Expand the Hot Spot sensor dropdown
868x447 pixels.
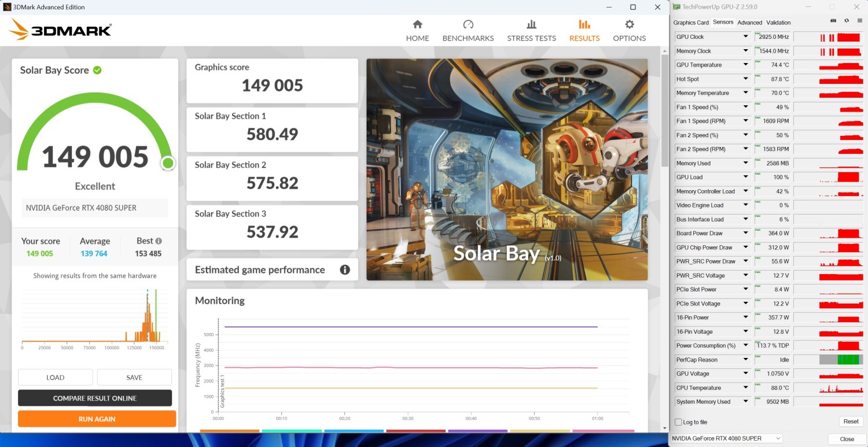pos(746,79)
